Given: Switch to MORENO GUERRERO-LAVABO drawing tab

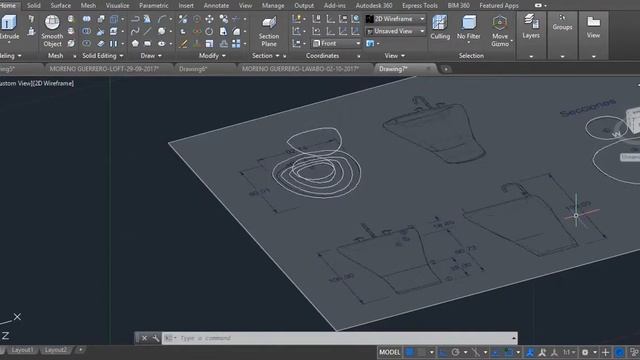Looking at the screenshot, I should coord(300,69).
